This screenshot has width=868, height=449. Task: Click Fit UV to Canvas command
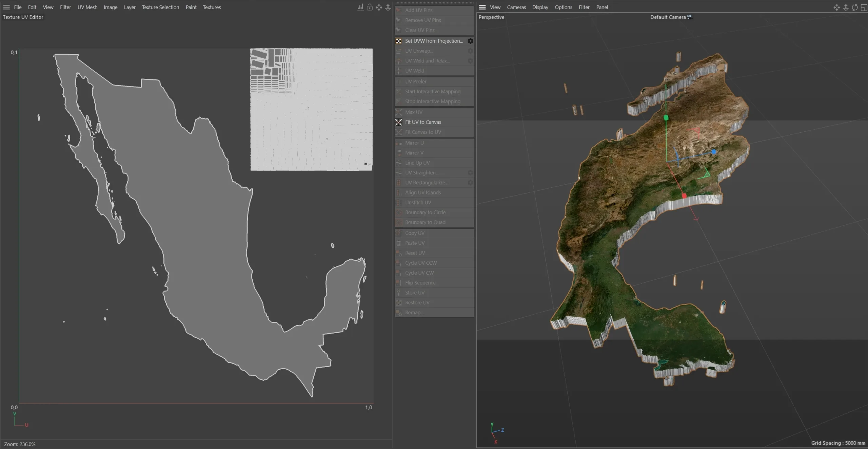tap(423, 122)
